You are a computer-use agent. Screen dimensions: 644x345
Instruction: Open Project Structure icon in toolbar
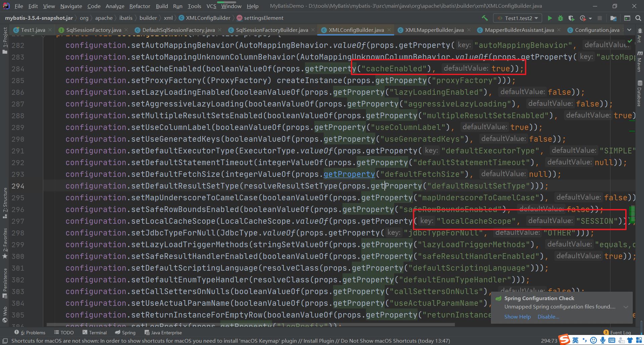(613, 18)
